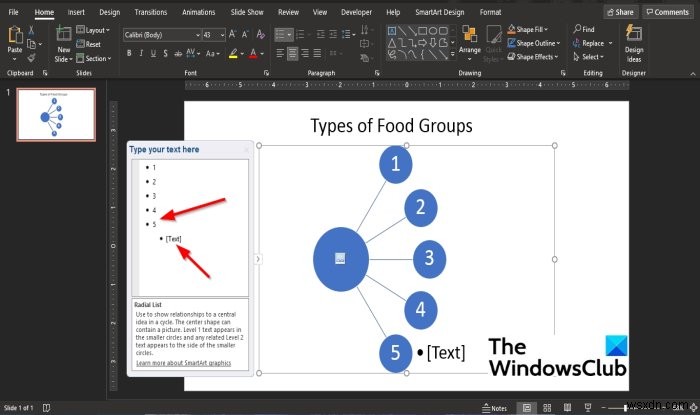Select Align Right paragraph option

coord(305,54)
